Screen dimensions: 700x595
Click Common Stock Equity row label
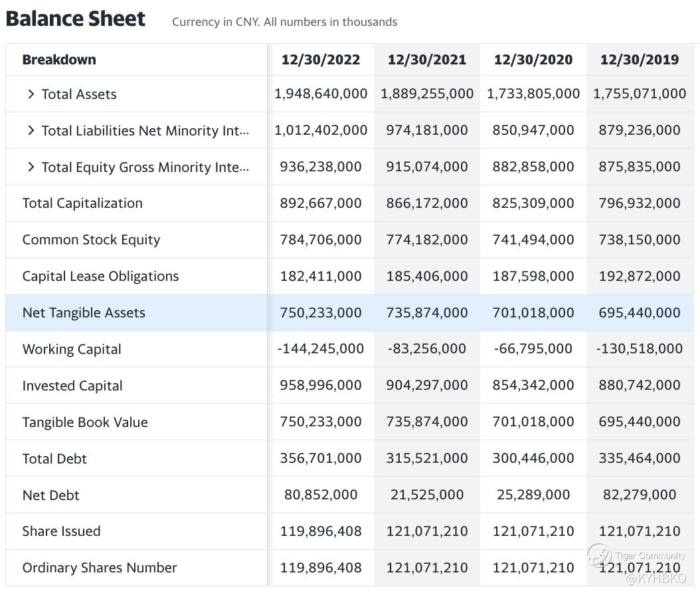click(91, 240)
